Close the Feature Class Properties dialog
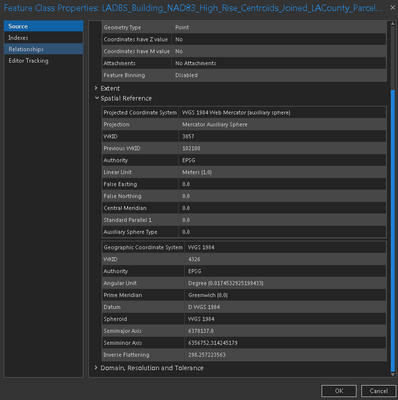Viewport: 398px width, 400px height. [392, 7]
